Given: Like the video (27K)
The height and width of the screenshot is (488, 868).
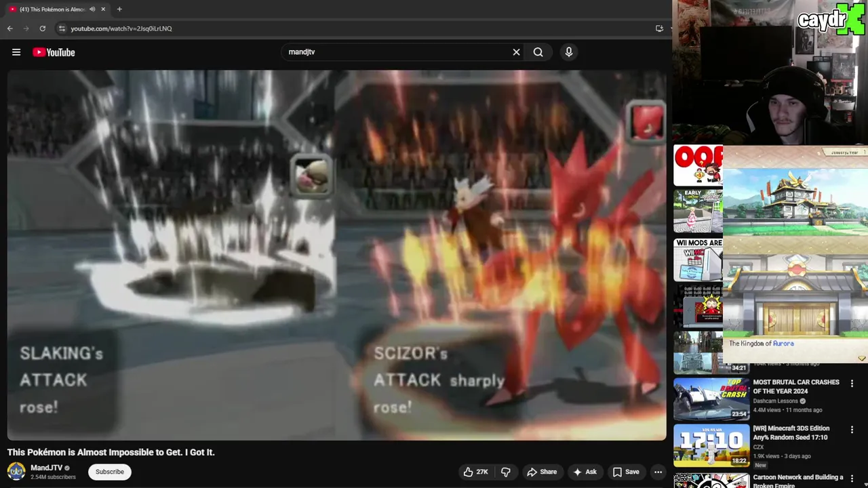Looking at the screenshot, I should [x=476, y=472].
